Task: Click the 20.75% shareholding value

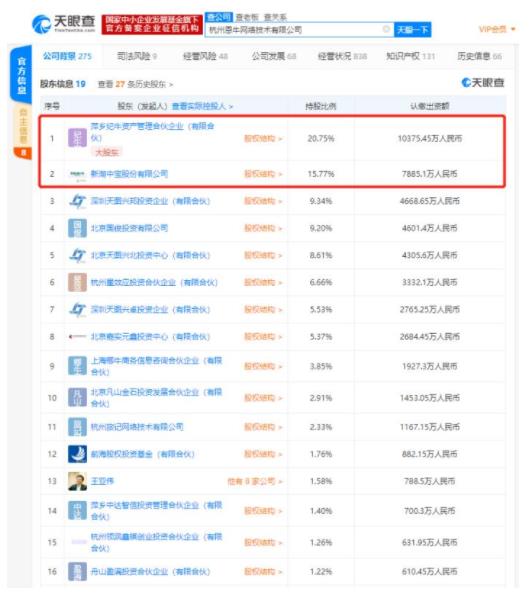Action: click(321, 138)
